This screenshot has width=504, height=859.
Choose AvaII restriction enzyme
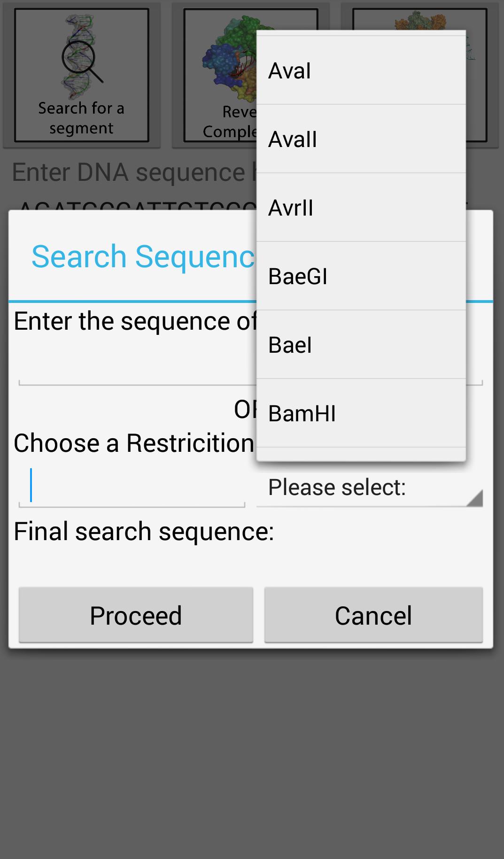[x=361, y=139]
